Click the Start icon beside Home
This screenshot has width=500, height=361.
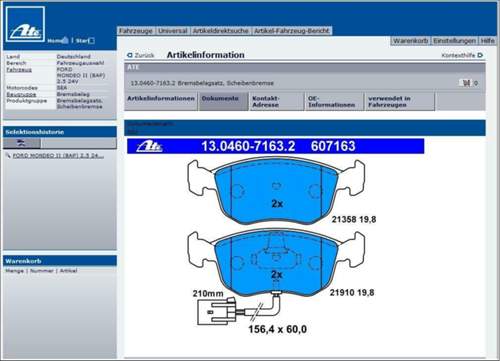pos(92,41)
